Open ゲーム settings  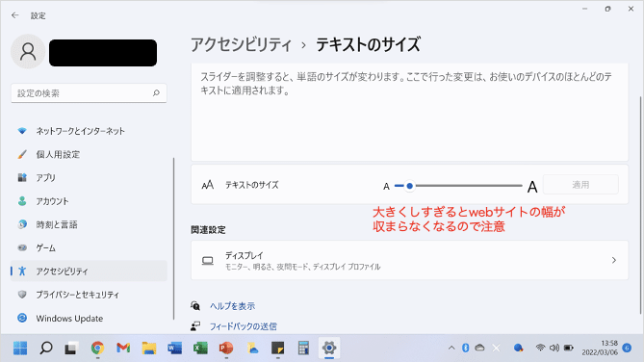click(89, 248)
